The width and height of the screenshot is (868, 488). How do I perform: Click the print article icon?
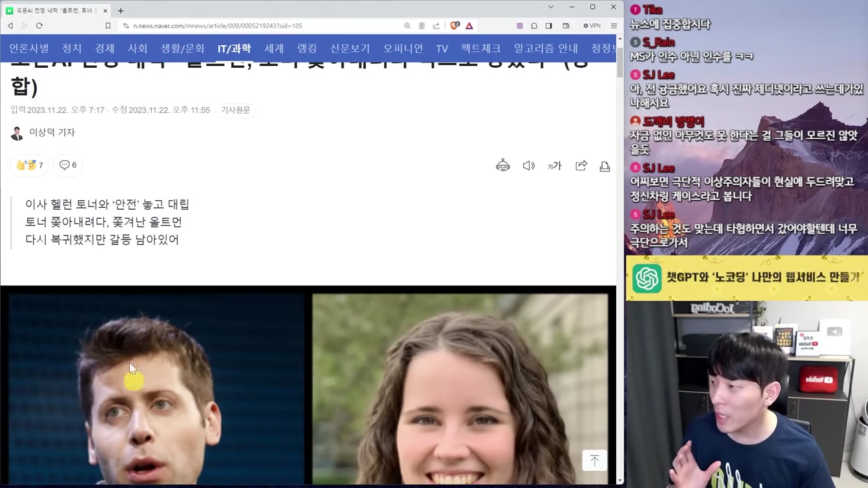tap(605, 166)
